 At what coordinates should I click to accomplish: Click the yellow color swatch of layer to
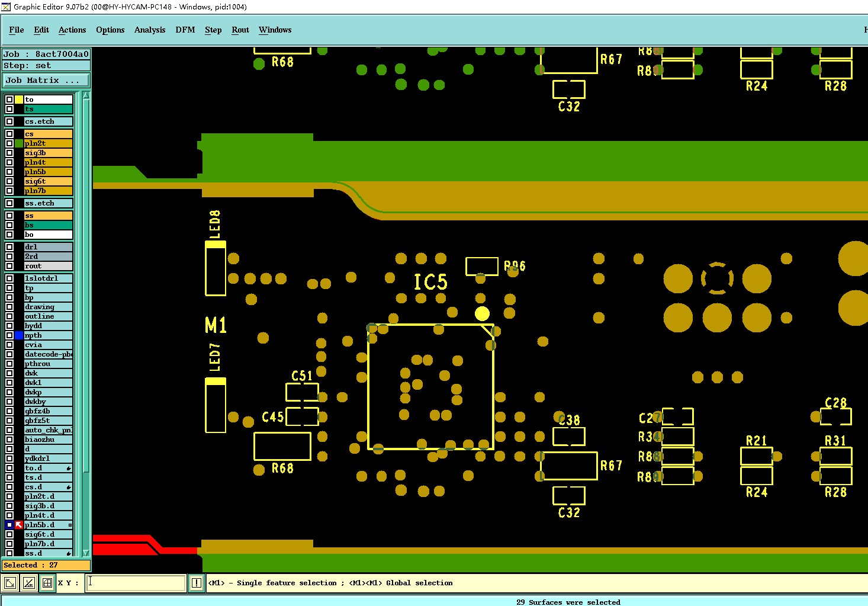click(19, 100)
